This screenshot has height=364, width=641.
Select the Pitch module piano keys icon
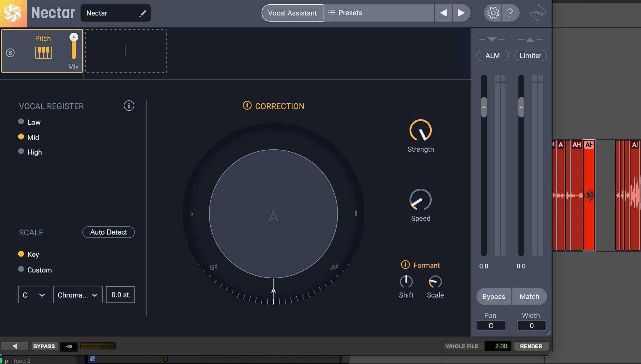[x=43, y=53]
